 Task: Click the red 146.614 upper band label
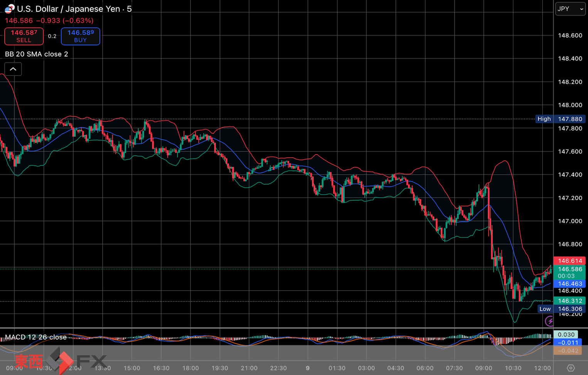tap(569, 261)
